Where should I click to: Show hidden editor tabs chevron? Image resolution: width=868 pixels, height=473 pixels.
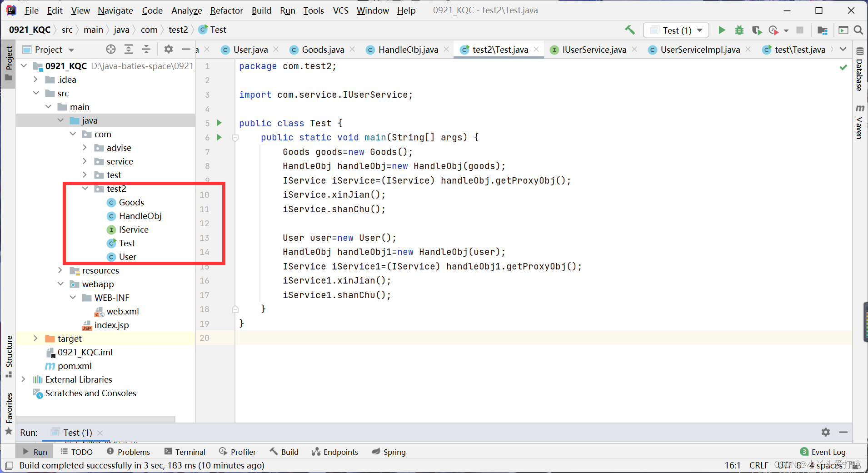click(843, 49)
